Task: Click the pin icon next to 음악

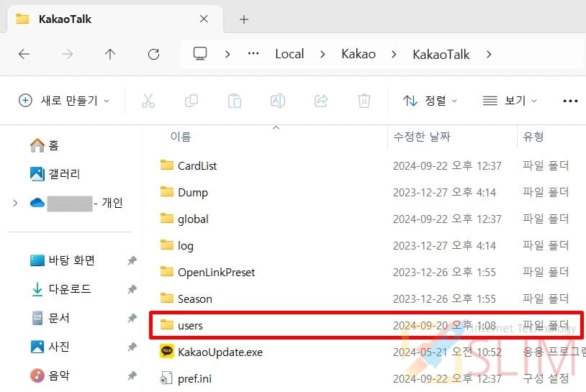Action: (132, 375)
